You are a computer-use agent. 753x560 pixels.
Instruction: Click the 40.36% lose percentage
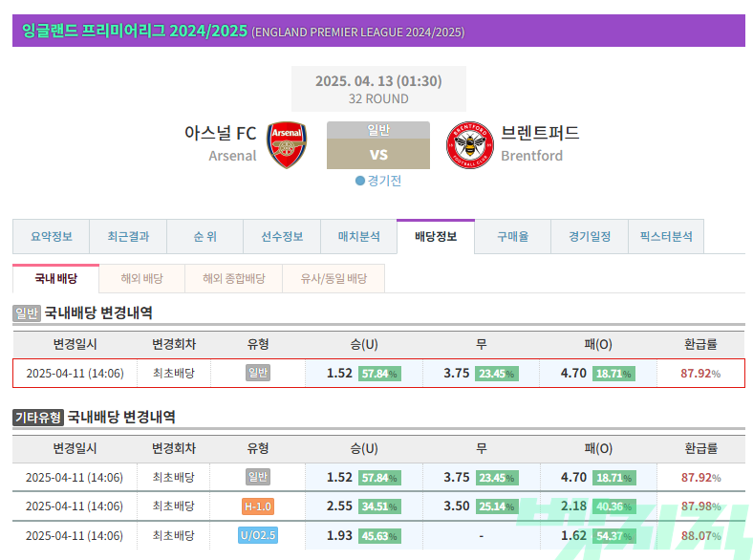(613, 506)
